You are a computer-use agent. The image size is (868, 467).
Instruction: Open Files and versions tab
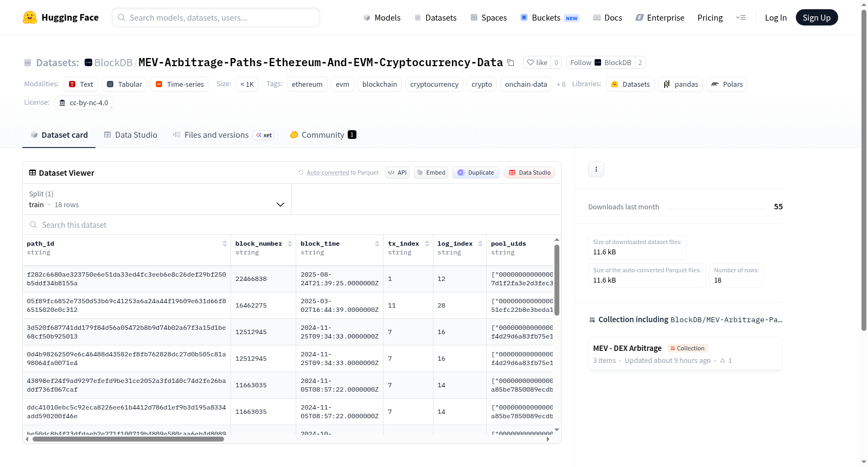point(224,135)
